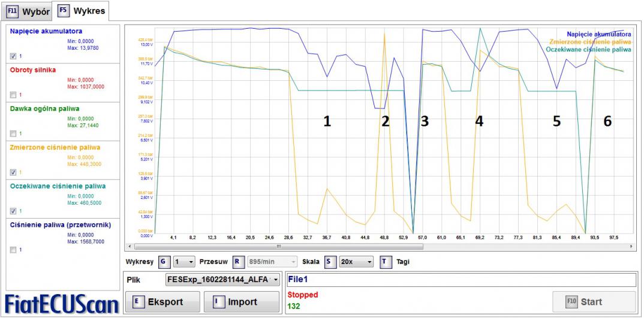The width and height of the screenshot is (644, 318).
Task: Click the Zmierzone ciśnienie paliwa title
Action: (55, 147)
